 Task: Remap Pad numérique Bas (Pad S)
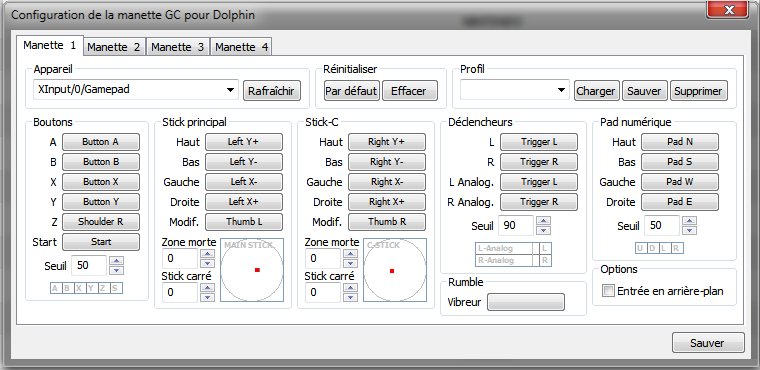tap(680, 162)
